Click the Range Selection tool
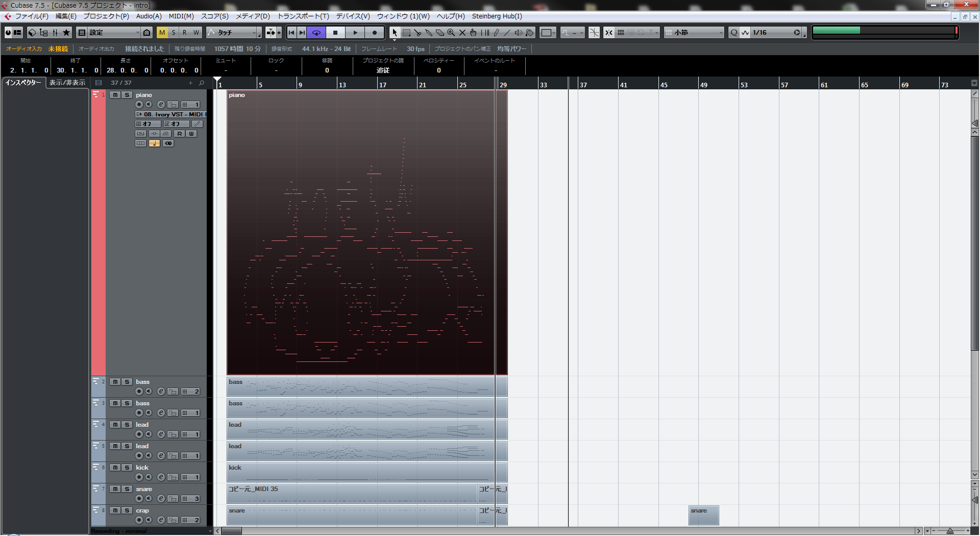This screenshot has width=980, height=536. click(406, 33)
